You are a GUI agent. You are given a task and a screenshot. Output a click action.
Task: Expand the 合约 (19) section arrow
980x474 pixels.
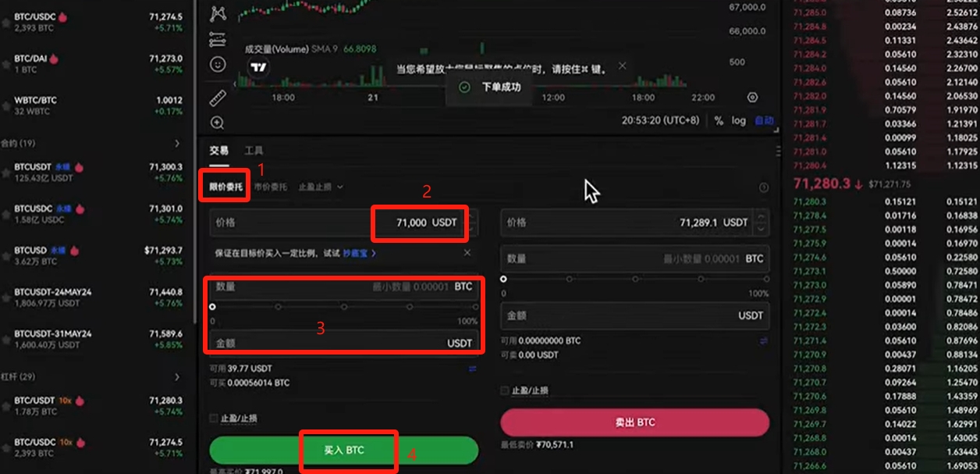pos(177,144)
